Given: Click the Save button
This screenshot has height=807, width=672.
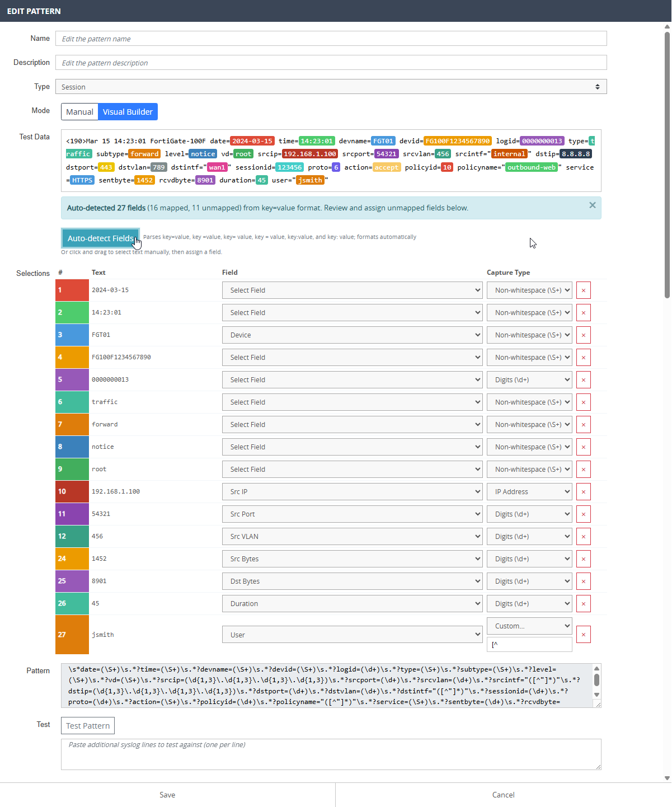Looking at the screenshot, I should (x=167, y=795).
